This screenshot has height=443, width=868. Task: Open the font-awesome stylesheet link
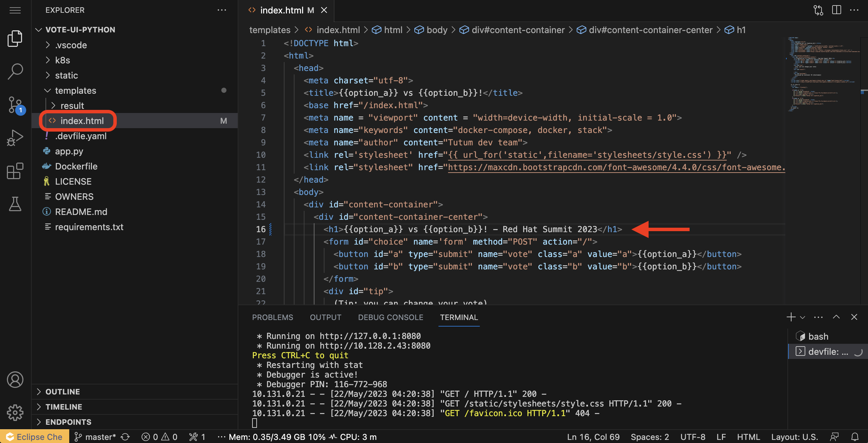coord(617,167)
